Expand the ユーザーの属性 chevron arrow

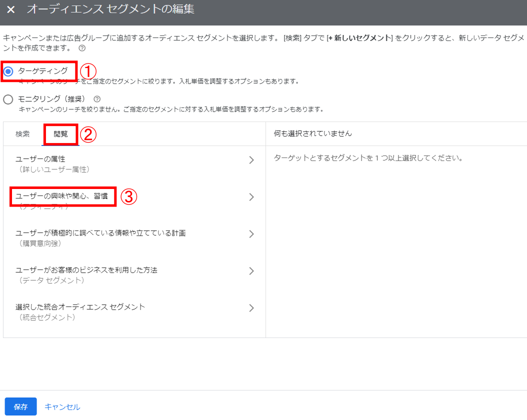point(251,160)
